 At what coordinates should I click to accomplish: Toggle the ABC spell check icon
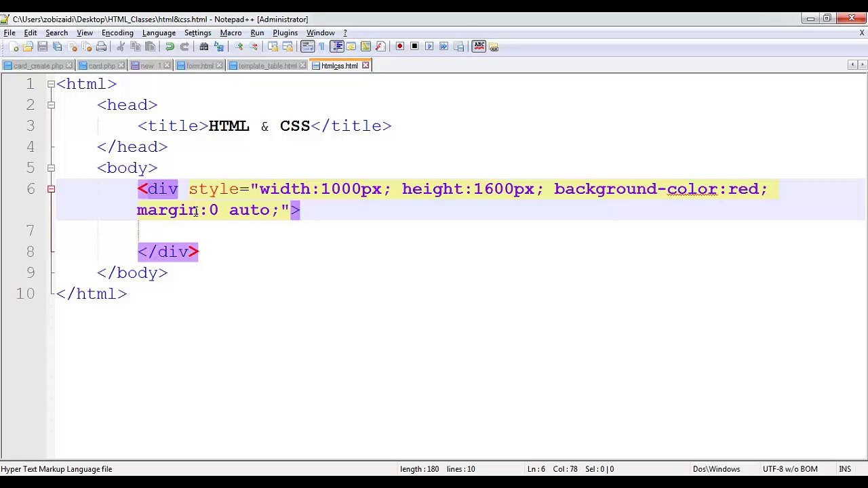coord(479,46)
